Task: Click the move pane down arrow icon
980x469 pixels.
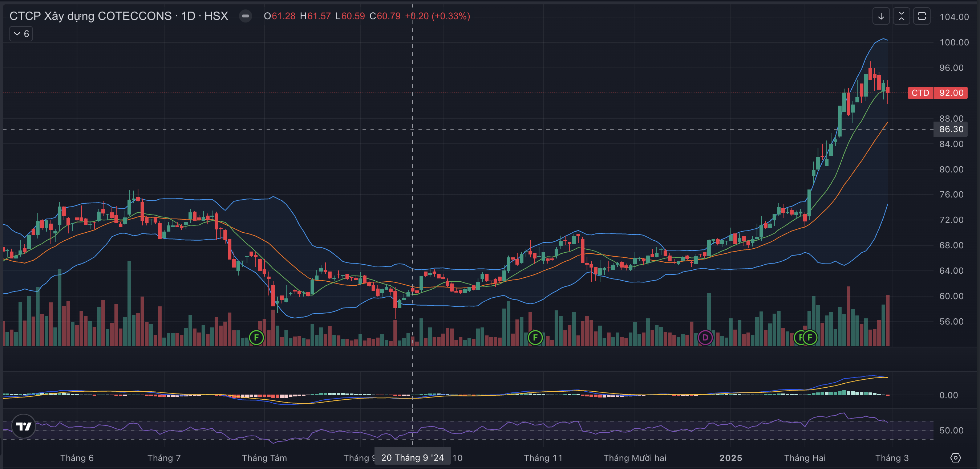Action: pyautogui.click(x=881, y=16)
